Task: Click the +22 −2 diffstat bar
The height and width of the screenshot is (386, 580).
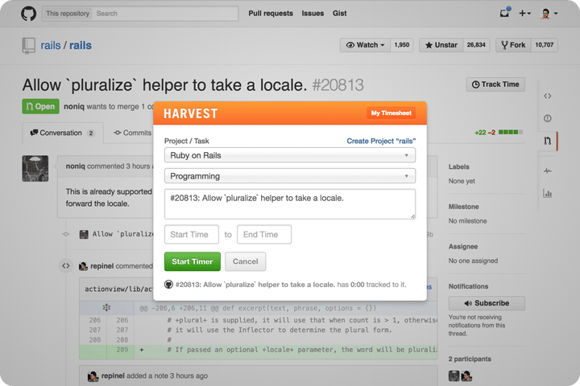Action: (499, 132)
